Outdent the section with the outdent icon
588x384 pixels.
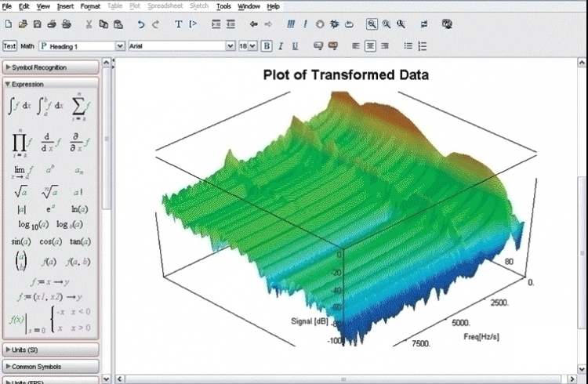[230, 24]
